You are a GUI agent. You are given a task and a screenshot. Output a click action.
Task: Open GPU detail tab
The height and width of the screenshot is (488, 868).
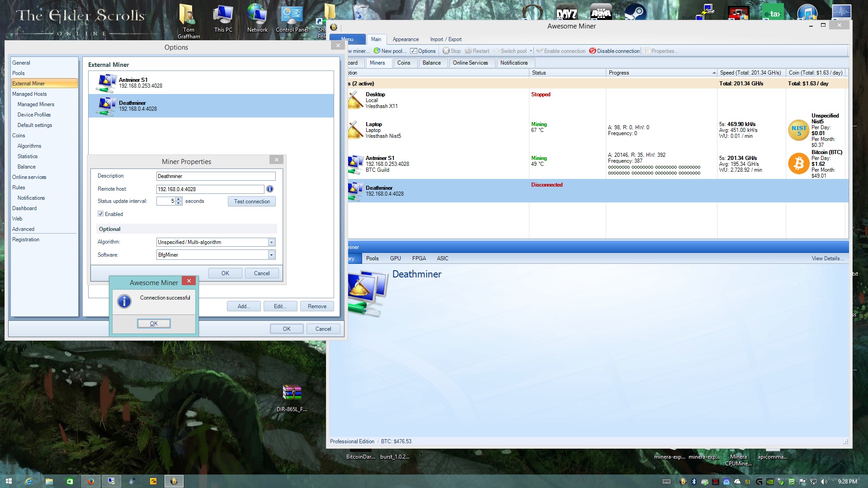pyautogui.click(x=395, y=258)
